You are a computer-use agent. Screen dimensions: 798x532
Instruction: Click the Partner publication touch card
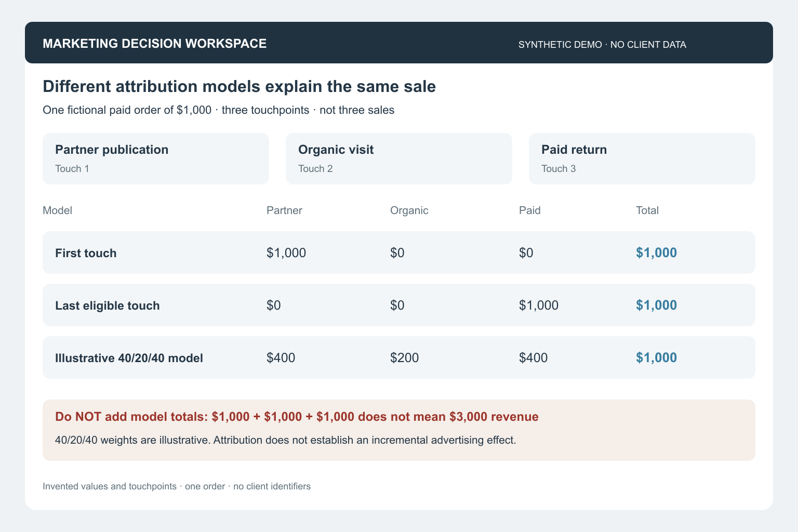click(156, 158)
